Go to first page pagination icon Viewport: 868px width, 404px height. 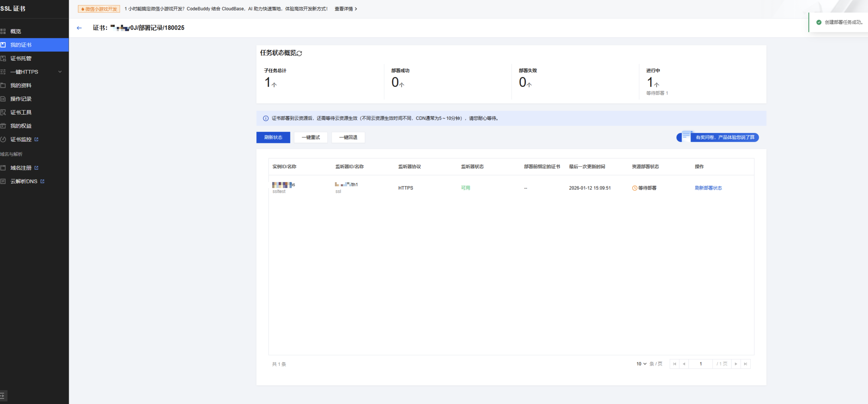coord(674,364)
